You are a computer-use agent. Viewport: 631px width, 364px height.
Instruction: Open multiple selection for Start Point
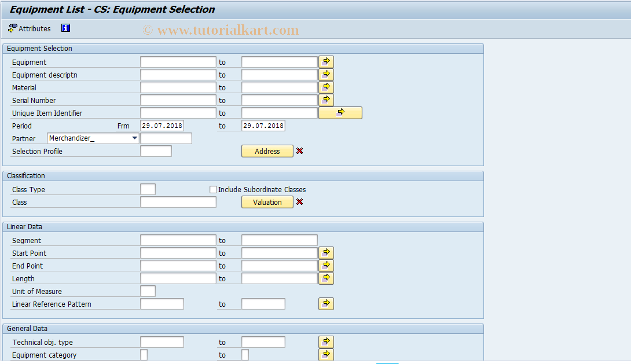point(326,252)
